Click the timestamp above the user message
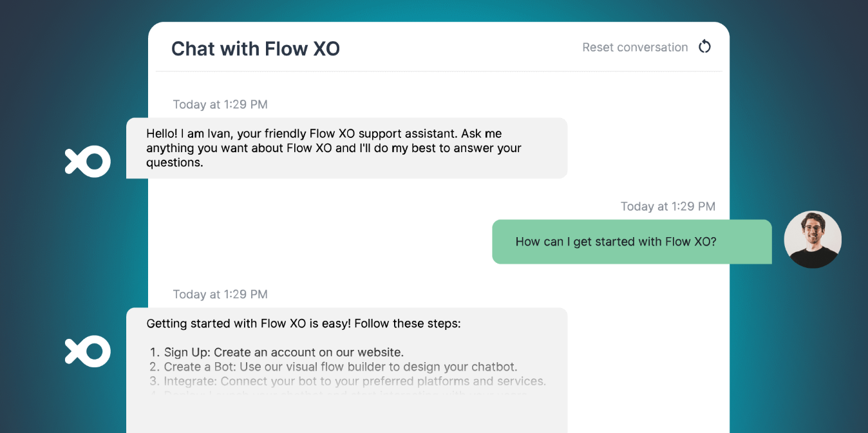868x433 pixels. tap(668, 206)
